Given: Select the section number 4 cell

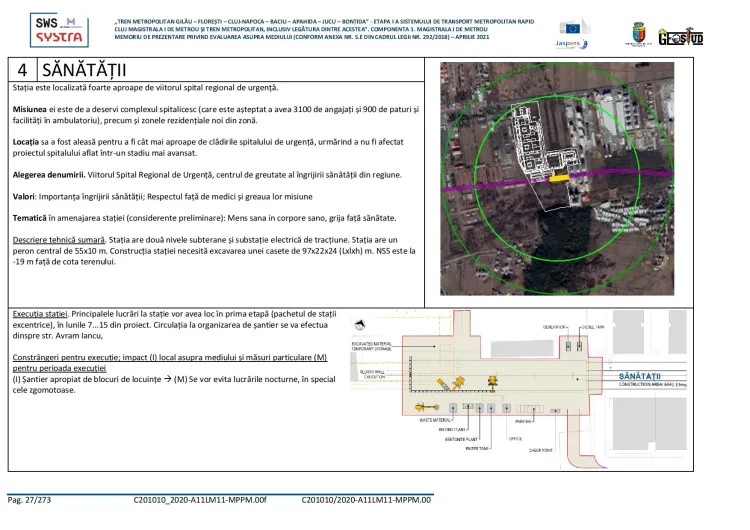Looking at the screenshot, I should point(22,69).
